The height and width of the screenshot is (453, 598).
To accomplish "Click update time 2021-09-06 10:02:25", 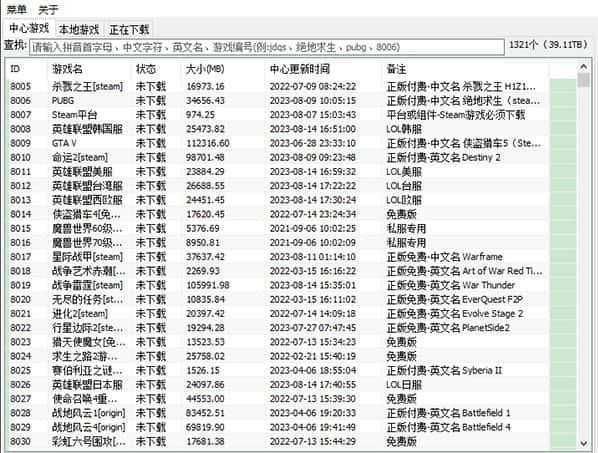I will click(x=313, y=228).
